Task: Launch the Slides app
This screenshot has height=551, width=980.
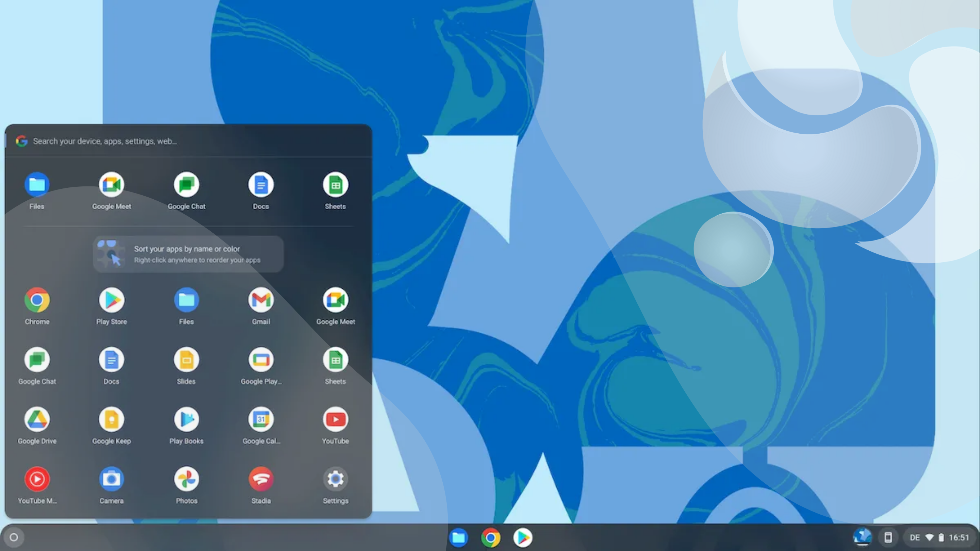Action: (x=186, y=360)
